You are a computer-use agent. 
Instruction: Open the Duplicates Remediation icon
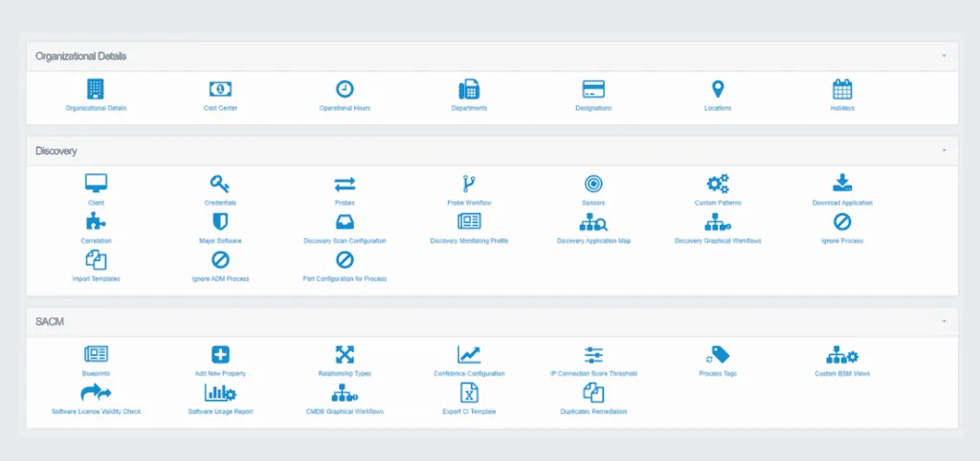(593, 392)
